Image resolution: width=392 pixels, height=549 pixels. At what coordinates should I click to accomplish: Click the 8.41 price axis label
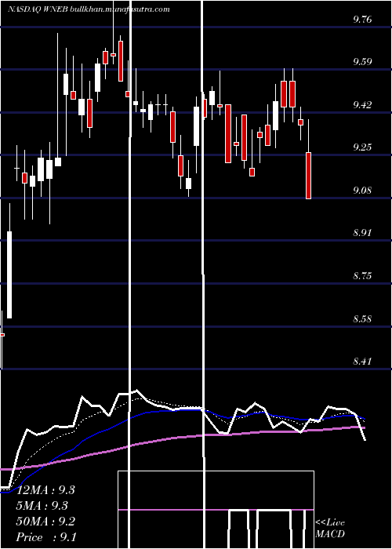click(x=362, y=362)
